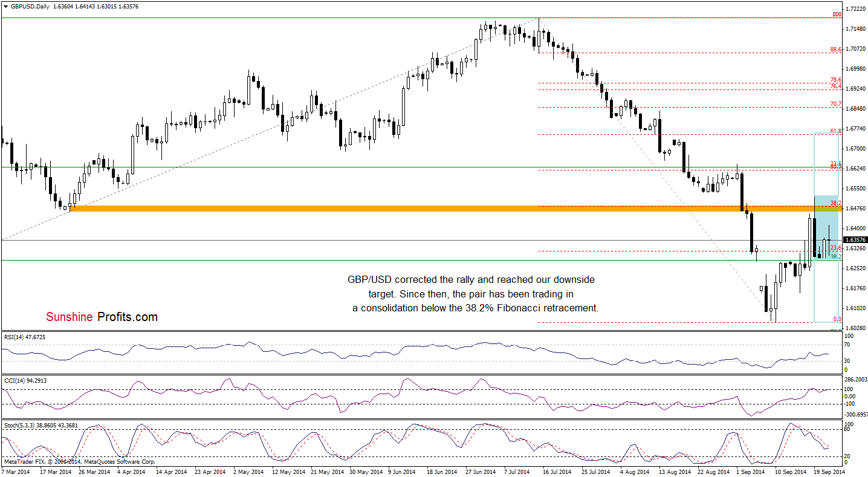Click the 88.6 Fibonacci level label
This screenshot has height=477, width=868.
pos(836,50)
